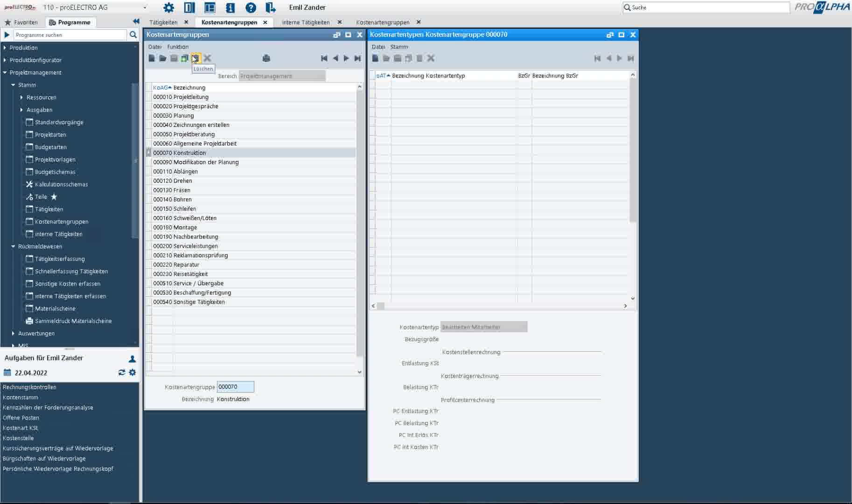Switch to the Favoriten tab
The height and width of the screenshot is (504, 852).
pos(21,22)
